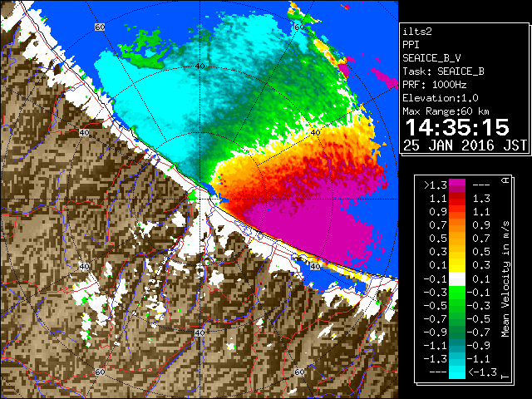
Task: Click the 40 km label over orange echo
Action: click(315, 133)
